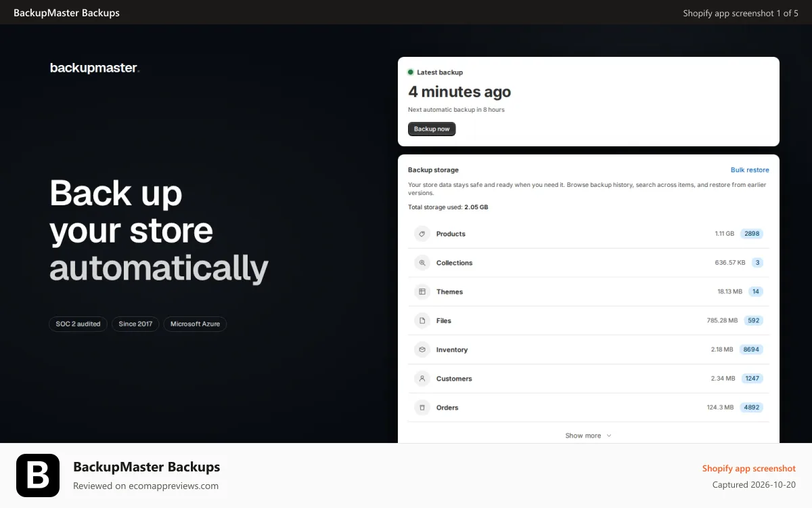Click the Latest backup label

[x=440, y=72]
